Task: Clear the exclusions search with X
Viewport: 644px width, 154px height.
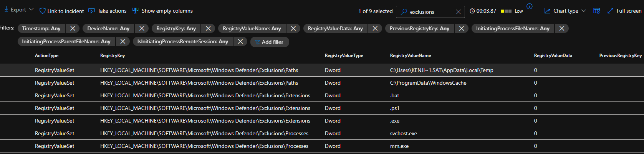Action: [x=458, y=12]
